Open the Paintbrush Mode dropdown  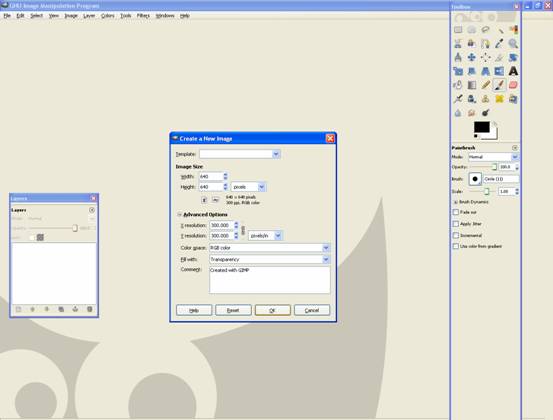(x=493, y=157)
